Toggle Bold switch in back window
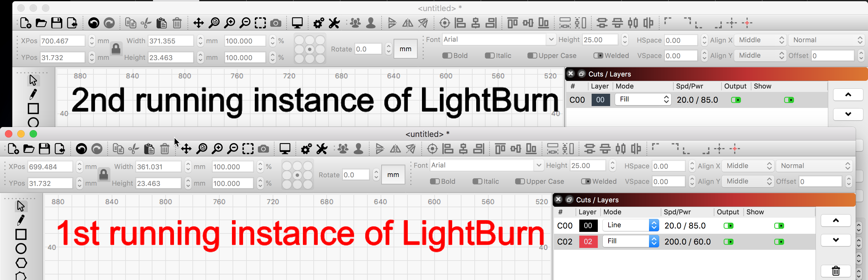 click(x=447, y=56)
